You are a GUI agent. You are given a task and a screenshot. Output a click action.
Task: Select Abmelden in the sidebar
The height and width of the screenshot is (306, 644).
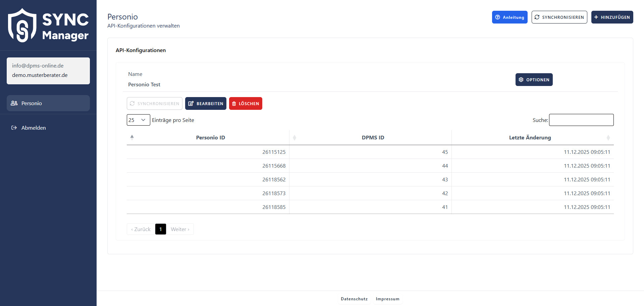[x=34, y=128]
